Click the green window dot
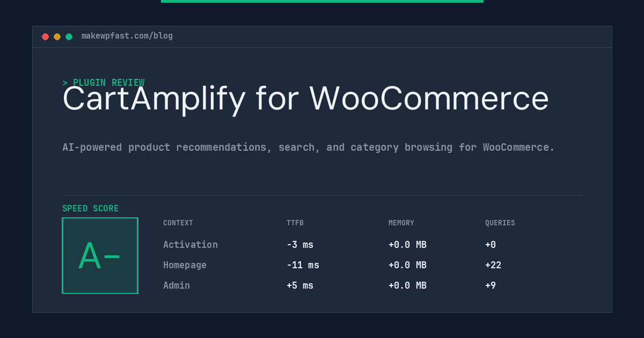This screenshot has height=338, width=644. 69,36
